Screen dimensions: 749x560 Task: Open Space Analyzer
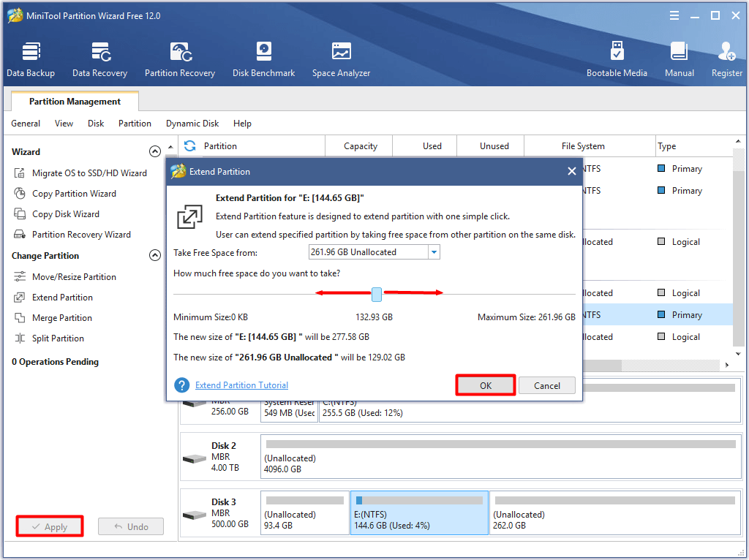(x=341, y=60)
